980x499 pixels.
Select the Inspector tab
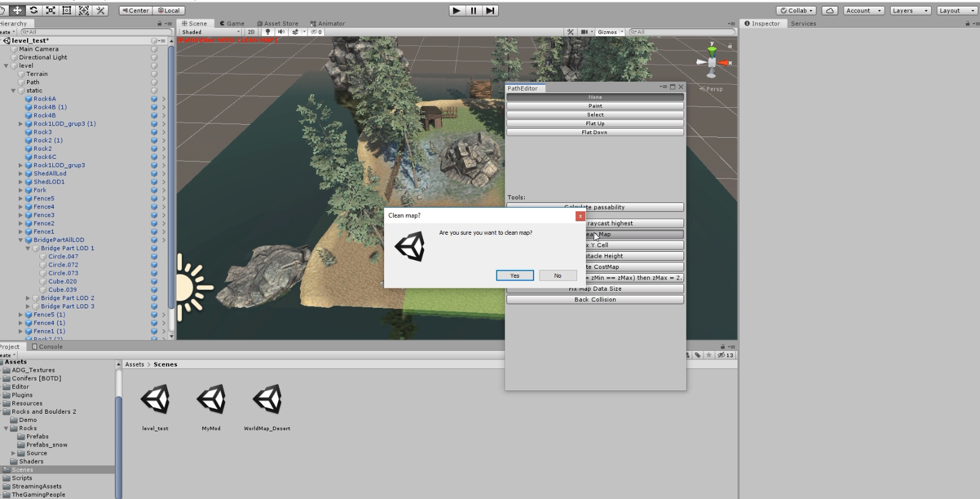762,24
